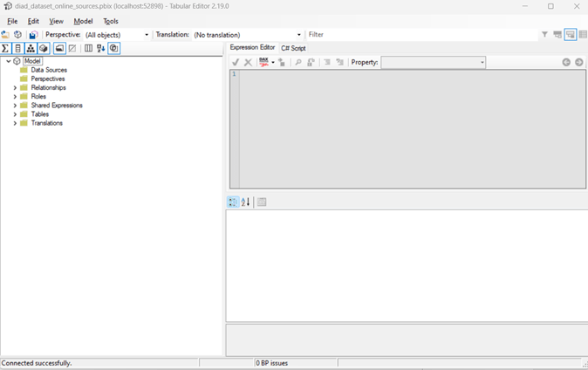Click the navigate forward arrow icon
This screenshot has width=588, height=370.
pos(579,63)
